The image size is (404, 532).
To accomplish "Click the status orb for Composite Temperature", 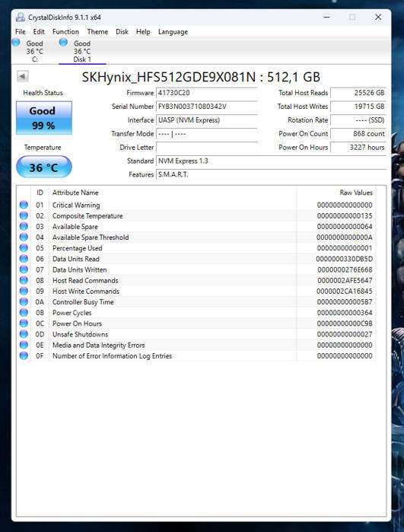I will tap(24, 216).
